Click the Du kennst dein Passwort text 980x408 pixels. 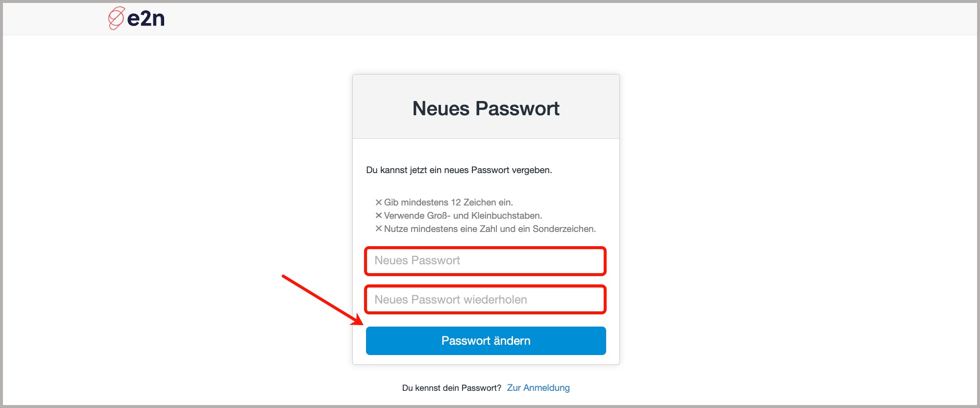click(451, 387)
